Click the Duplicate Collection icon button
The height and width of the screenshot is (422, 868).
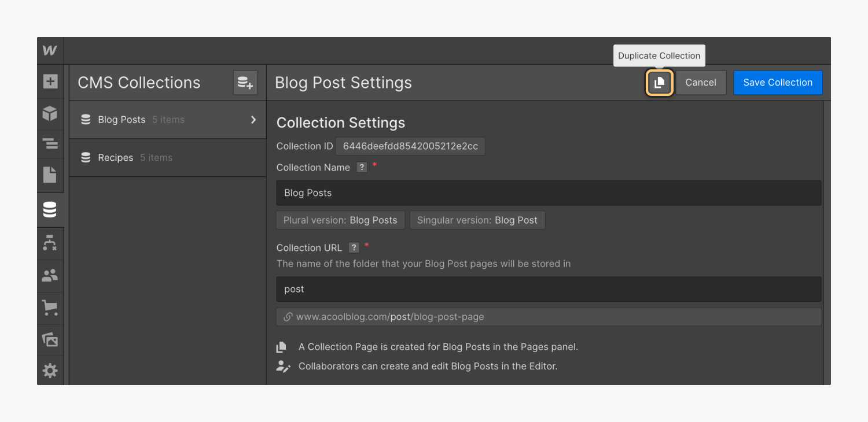pyautogui.click(x=660, y=83)
